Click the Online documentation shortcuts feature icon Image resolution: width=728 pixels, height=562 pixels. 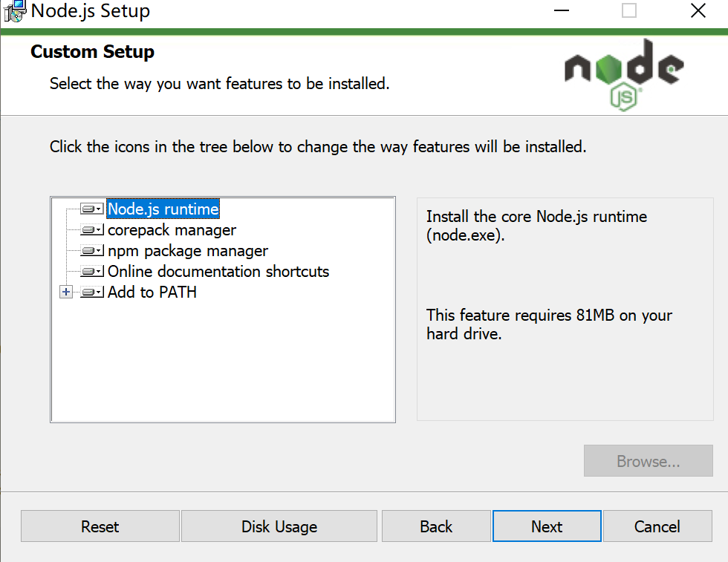point(89,271)
